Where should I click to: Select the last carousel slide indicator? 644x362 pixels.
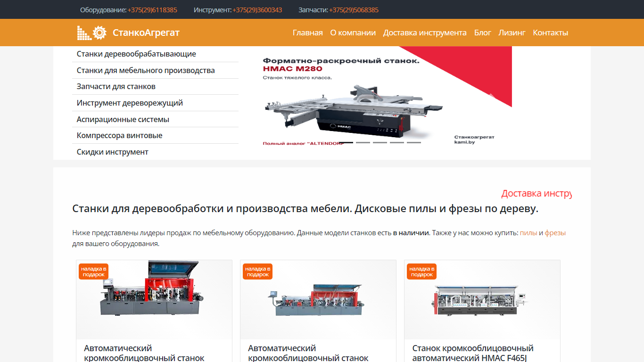point(414,142)
